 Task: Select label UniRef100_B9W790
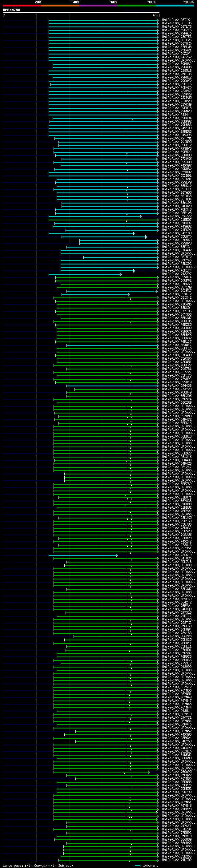pyautogui.click(x=176, y=792)
